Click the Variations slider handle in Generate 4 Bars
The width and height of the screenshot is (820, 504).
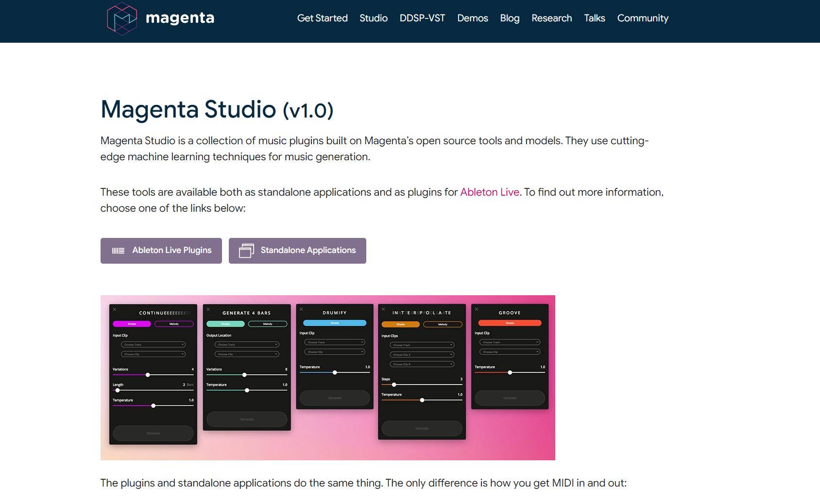coord(244,375)
